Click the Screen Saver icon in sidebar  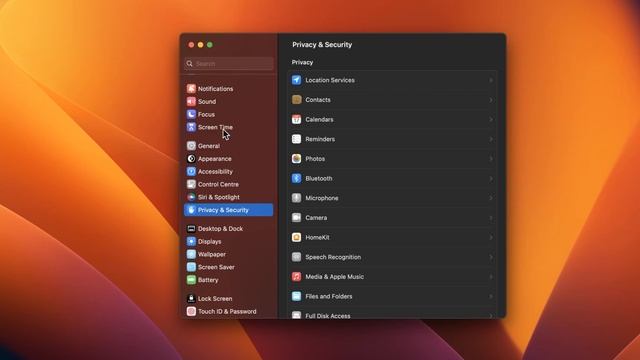click(x=191, y=267)
